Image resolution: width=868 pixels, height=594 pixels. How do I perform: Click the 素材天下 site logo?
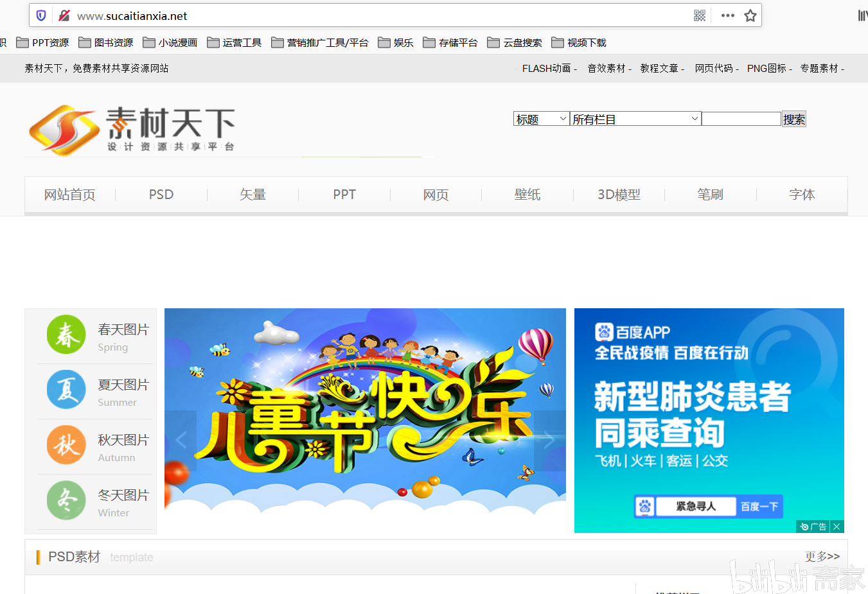click(x=132, y=130)
